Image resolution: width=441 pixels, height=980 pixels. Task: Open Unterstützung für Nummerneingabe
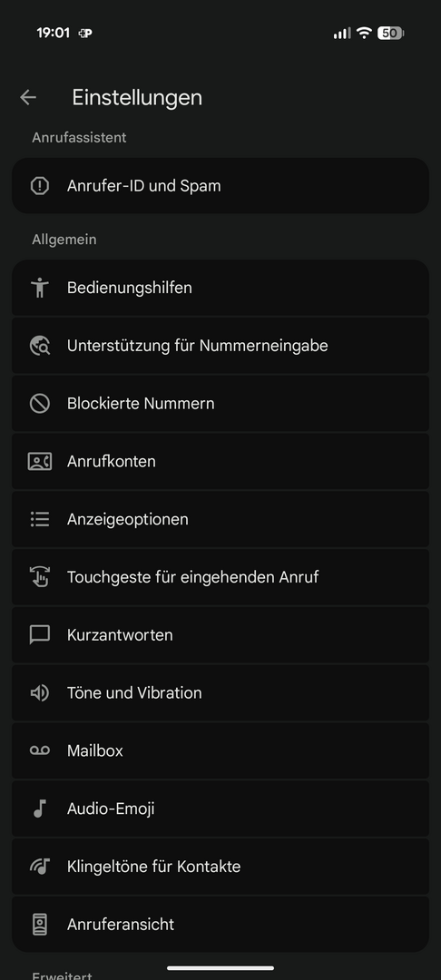pyautogui.click(x=220, y=346)
